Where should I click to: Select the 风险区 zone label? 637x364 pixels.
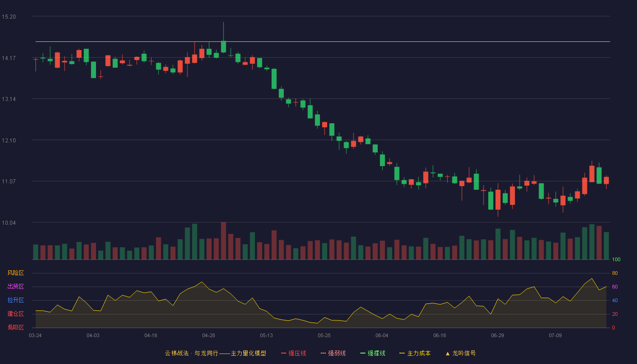pos(15,273)
